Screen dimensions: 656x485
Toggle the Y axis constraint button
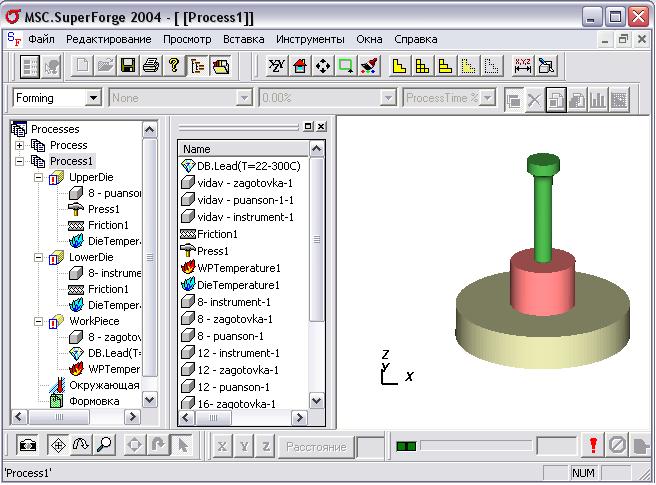click(244, 446)
